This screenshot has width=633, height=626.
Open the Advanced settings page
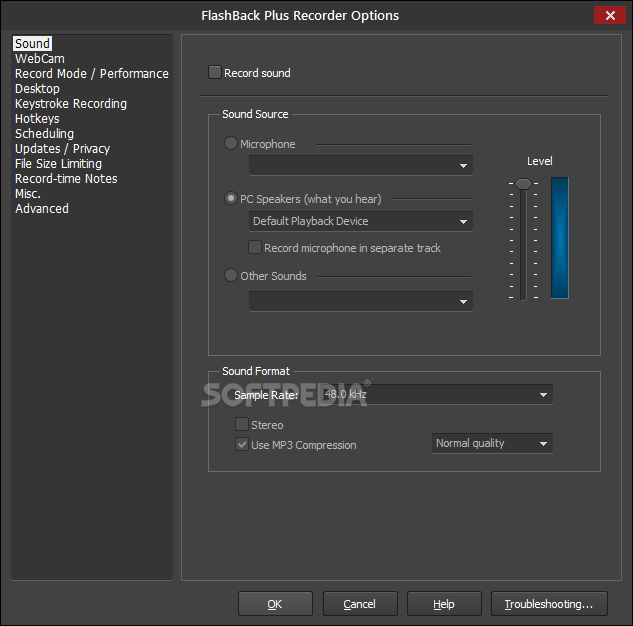42,209
